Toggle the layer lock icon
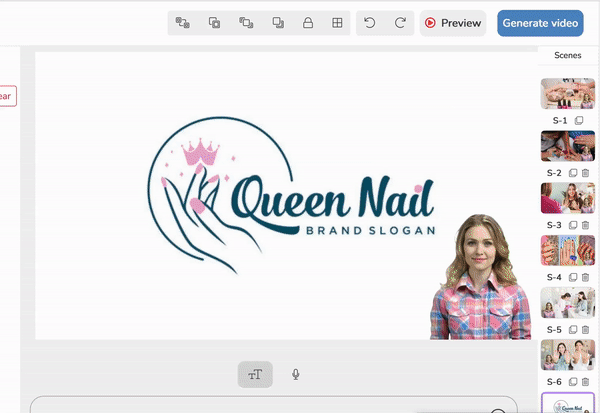Screen dimensions: 600x413 click(x=308, y=23)
